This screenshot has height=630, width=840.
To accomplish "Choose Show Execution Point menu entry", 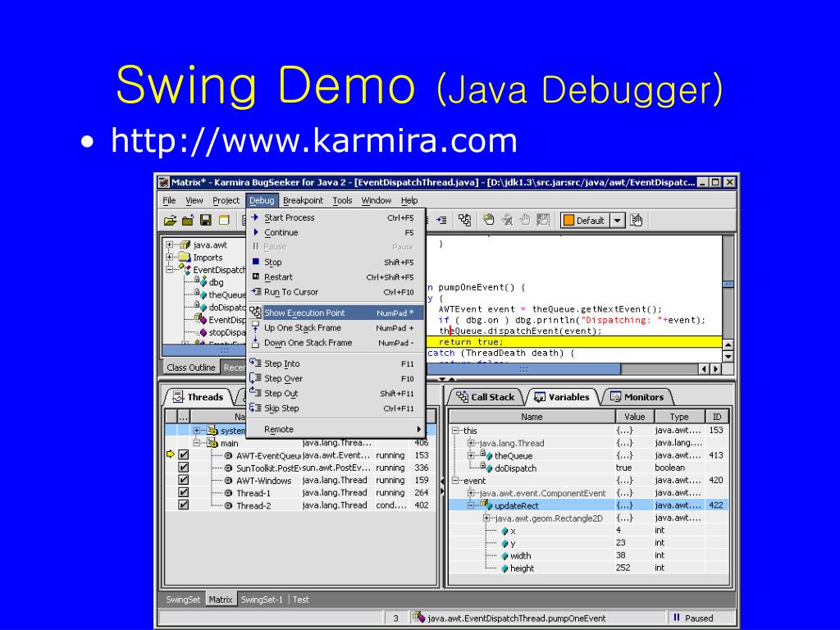I will click(336, 313).
